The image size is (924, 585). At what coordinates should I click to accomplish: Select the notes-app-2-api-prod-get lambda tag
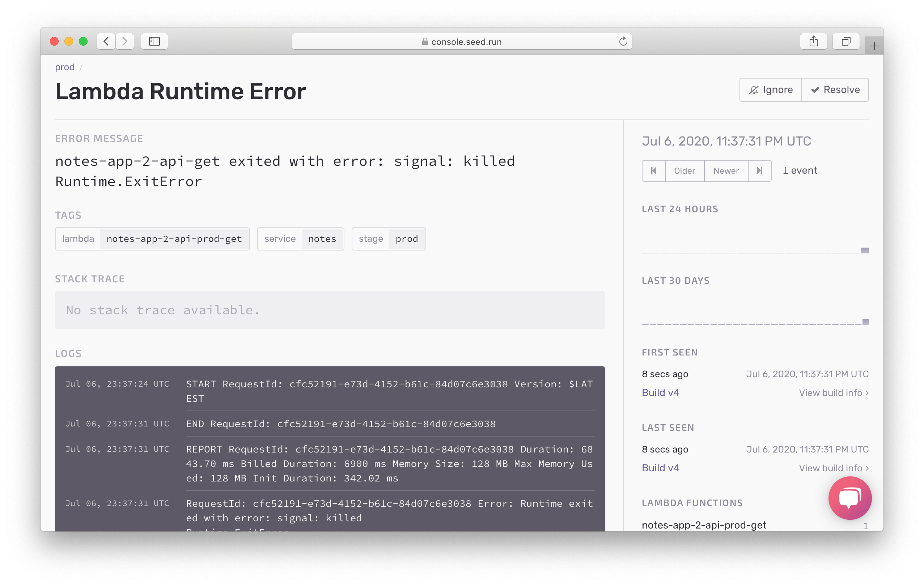pyautogui.click(x=174, y=239)
